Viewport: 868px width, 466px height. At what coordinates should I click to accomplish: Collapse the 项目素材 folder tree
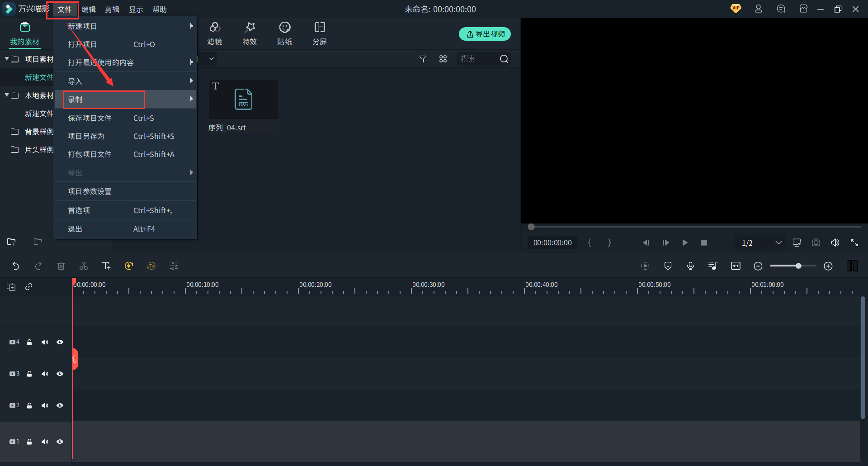click(7, 59)
